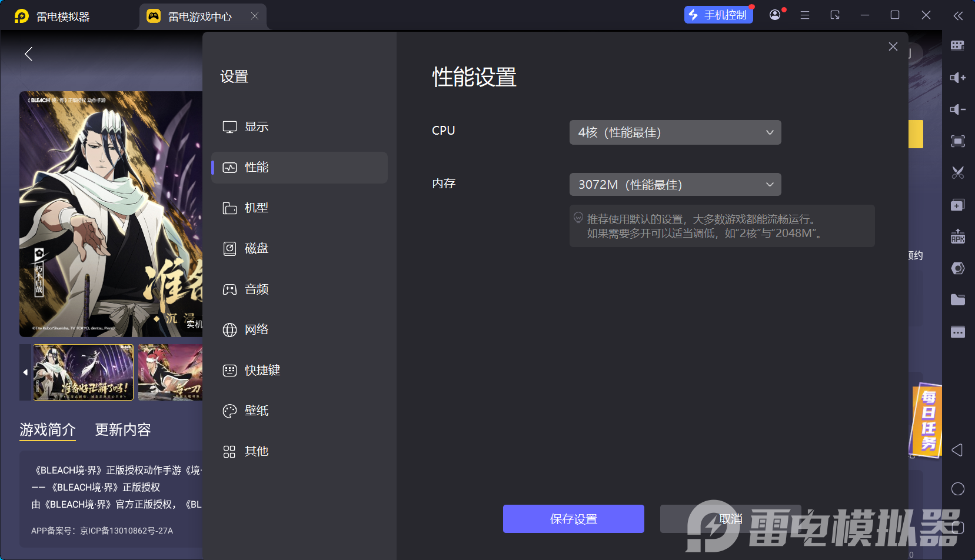Select 机型 settings category
This screenshot has height=560, width=975.
[299, 208]
